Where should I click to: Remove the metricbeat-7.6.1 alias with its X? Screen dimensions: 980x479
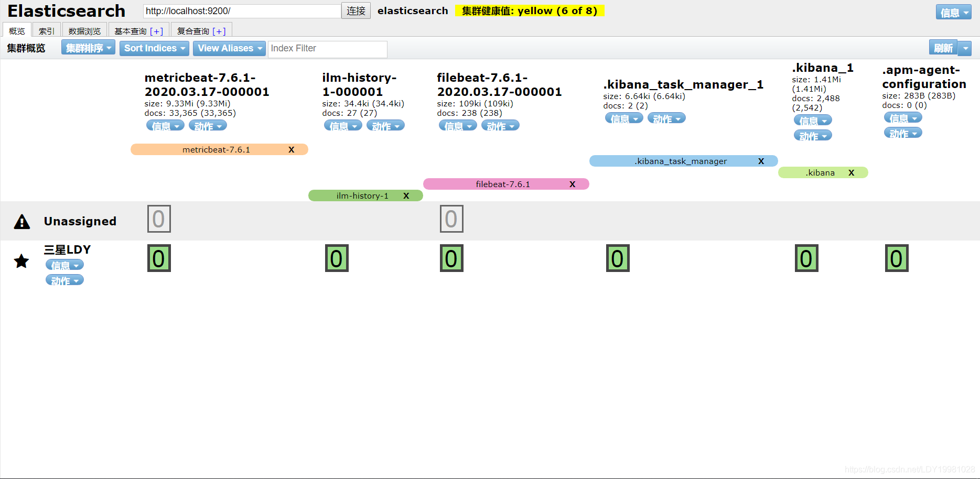[x=292, y=150]
